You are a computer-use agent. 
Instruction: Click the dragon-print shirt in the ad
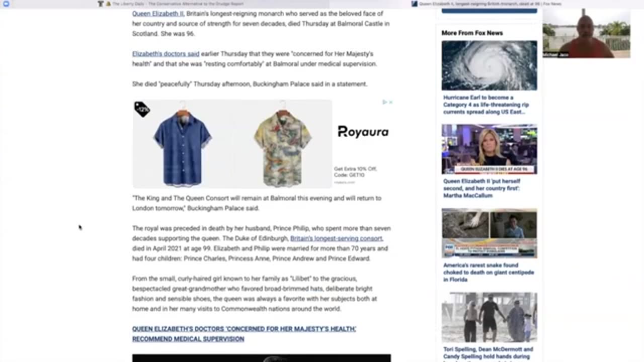(282, 147)
